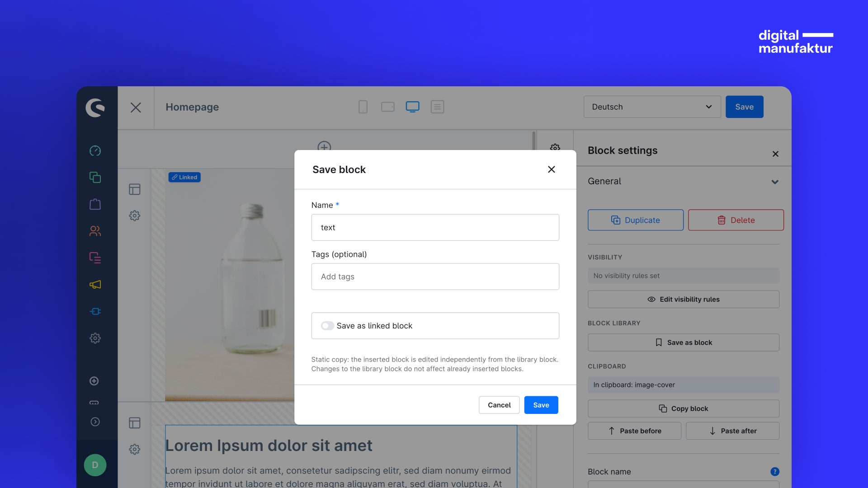
Task: Click Save as block button
Action: pos(684,343)
